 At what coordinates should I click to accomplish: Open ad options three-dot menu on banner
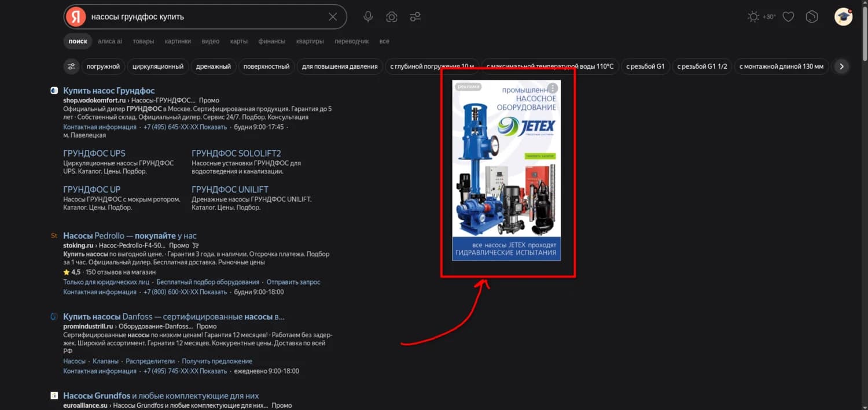coord(553,88)
